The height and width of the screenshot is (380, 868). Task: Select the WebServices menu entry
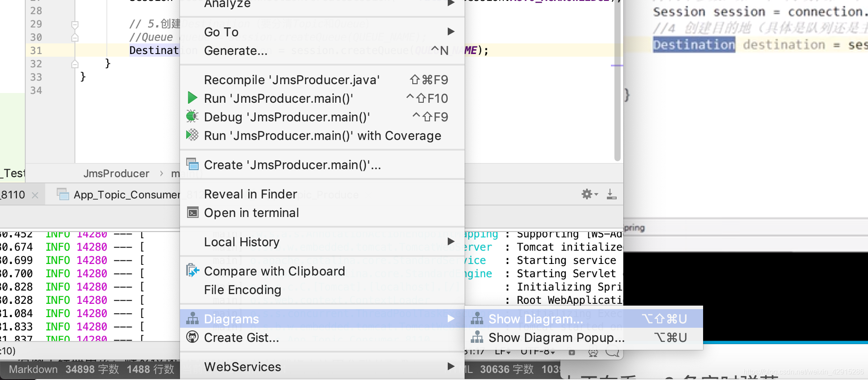point(322,367)
